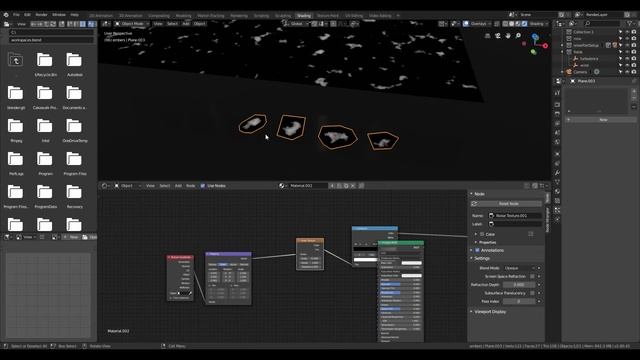Viewport: 640px width, 360px height.
Task: Click the add material slot plus button
Action: 634,91
